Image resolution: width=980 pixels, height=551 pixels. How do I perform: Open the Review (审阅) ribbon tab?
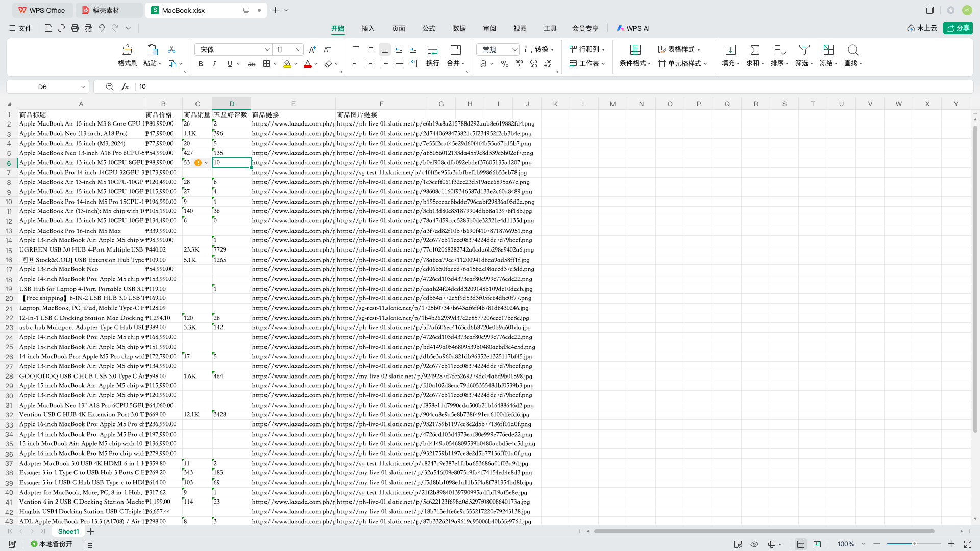click(x=489, y=28)
